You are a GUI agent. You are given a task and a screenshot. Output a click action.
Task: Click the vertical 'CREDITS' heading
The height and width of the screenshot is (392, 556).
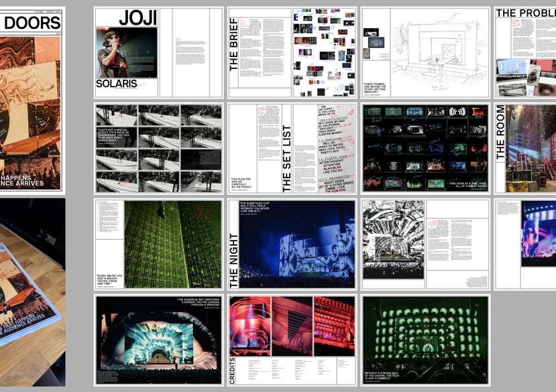tap(233, 371)
